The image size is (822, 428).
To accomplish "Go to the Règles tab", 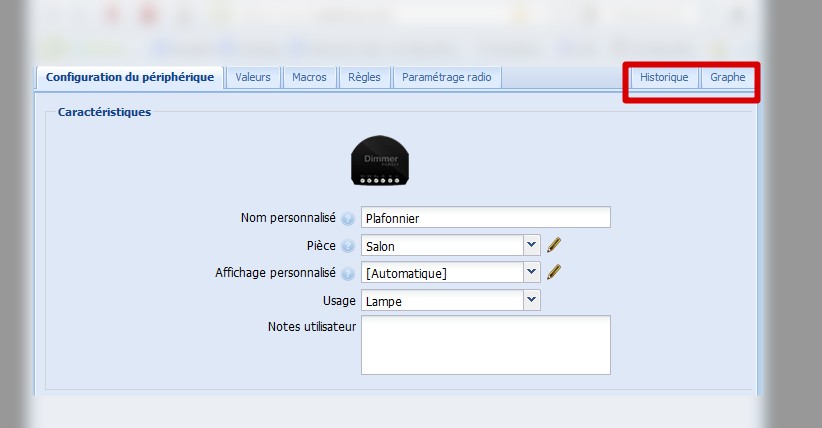I will [x=364, y=77].
